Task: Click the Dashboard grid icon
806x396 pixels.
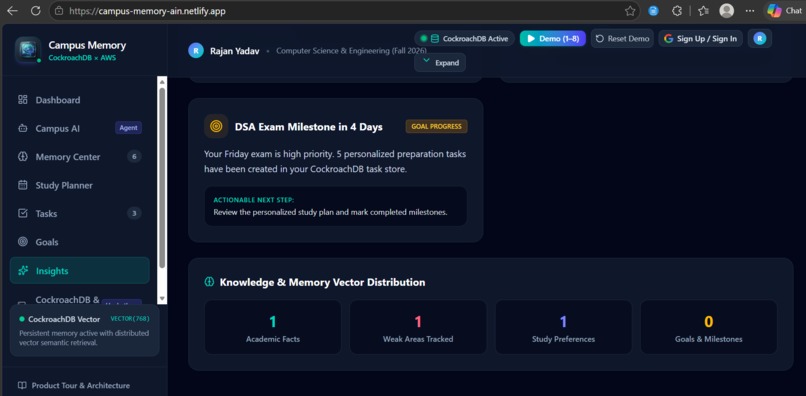Action: [23, 100]
